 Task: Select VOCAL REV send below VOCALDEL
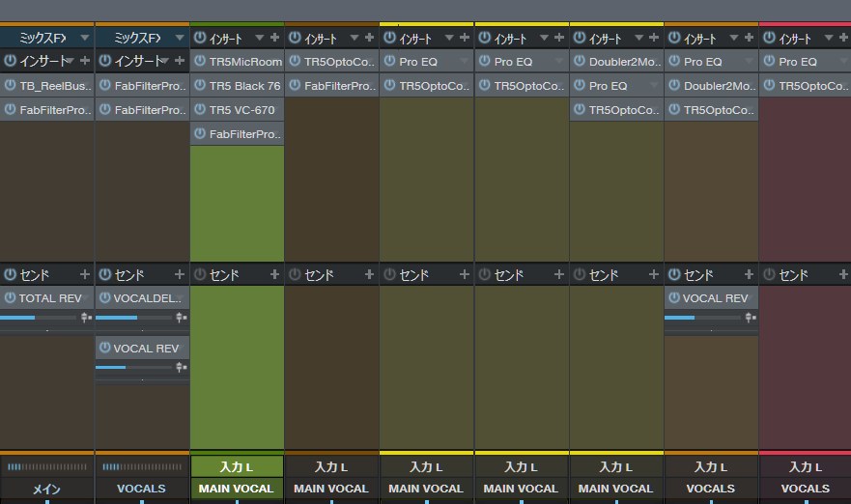point(146,349)
